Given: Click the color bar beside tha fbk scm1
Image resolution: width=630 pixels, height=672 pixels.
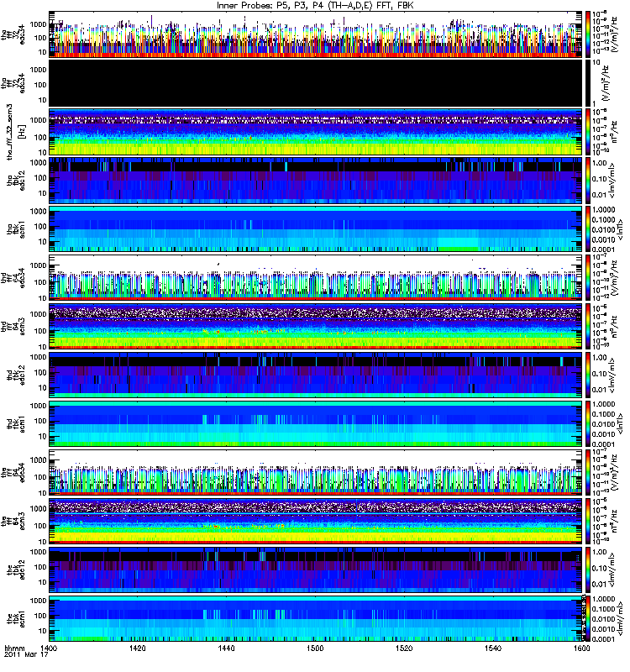Looking at the screenshot, I should 588,228.
